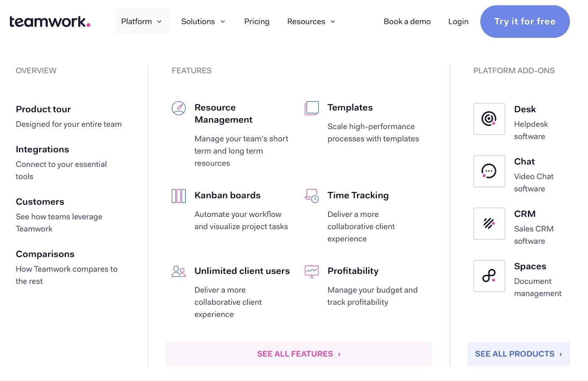588x381 pixels.
Task: Click Book a demo
Action: tap(407, 22)
